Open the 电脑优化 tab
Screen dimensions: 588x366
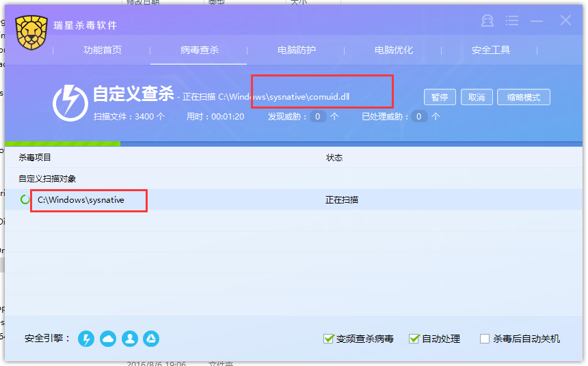(393, 51)
